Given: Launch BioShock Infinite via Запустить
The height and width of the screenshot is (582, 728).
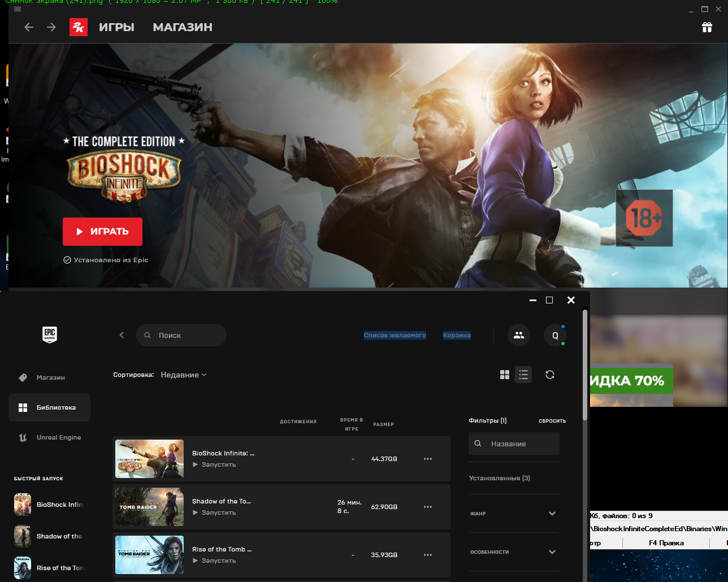Looking at the screenshot, I should pos(214,464).
